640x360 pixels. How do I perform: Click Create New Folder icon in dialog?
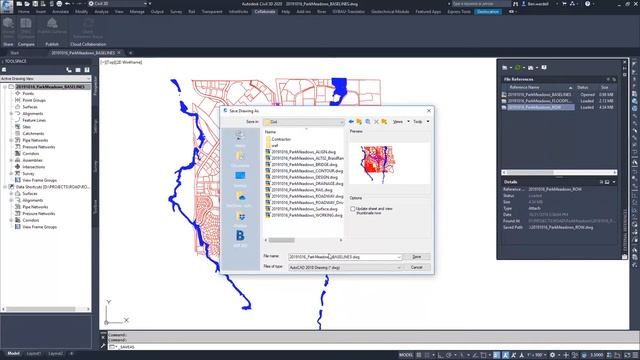tap(384, 122)
